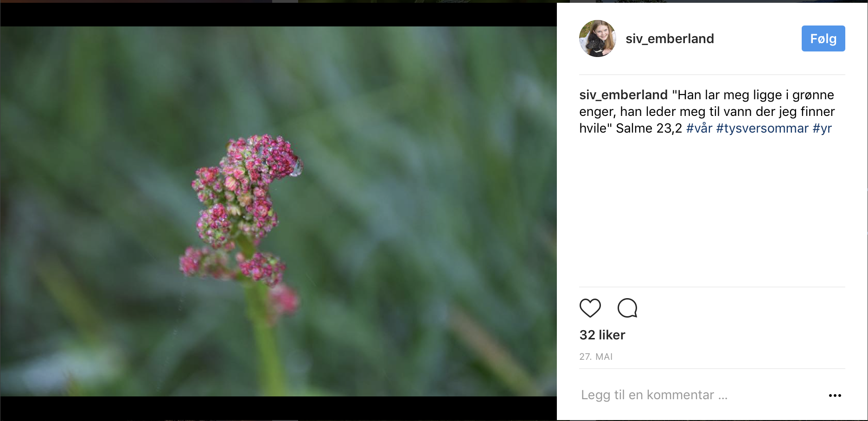View who liked via "32 liker"

tap(602, 335)
